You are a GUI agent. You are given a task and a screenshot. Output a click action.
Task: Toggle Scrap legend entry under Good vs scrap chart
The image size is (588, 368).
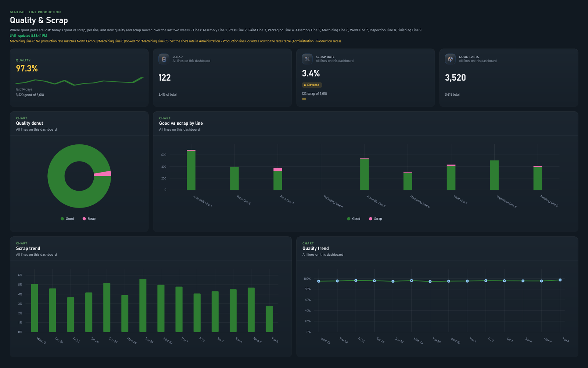(376, 219)
